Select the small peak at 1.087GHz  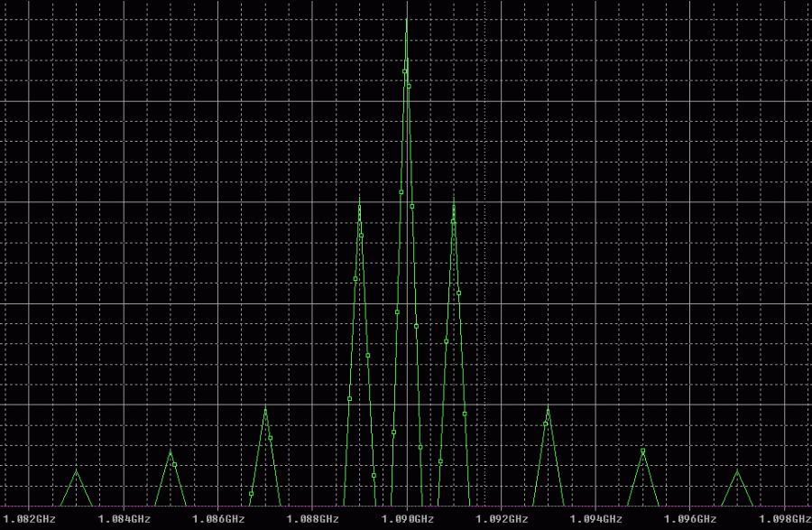click(265, 458)
